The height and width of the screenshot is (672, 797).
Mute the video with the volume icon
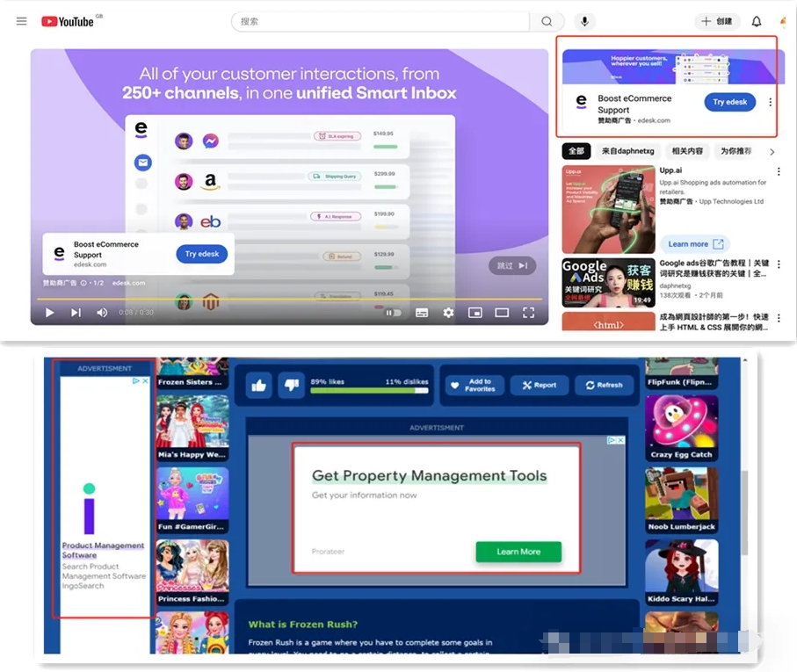102,313
